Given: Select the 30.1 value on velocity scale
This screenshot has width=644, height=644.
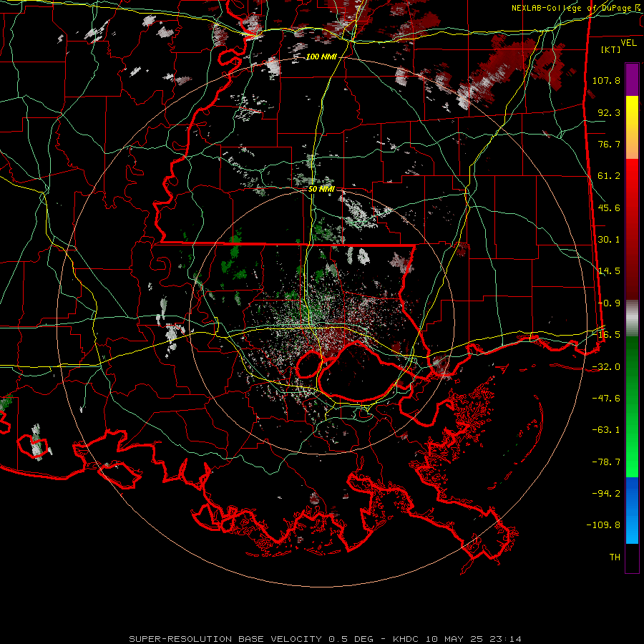Looking at the screenshot, I should coord(609,240).
